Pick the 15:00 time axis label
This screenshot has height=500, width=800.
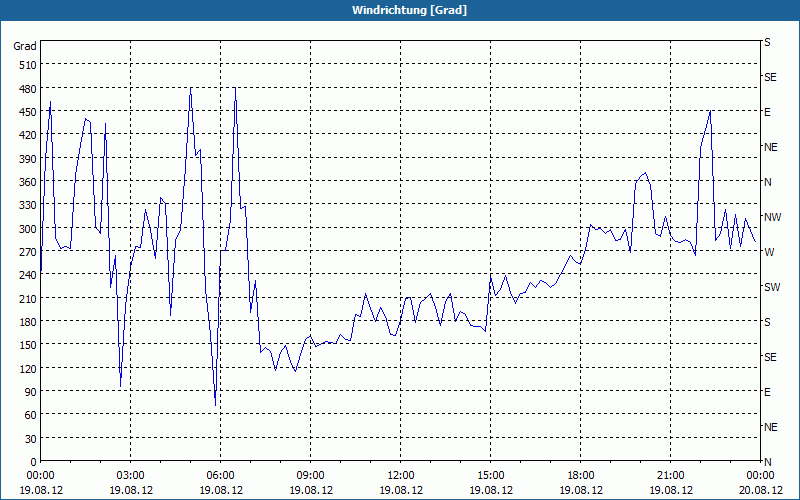click(490, 476)
